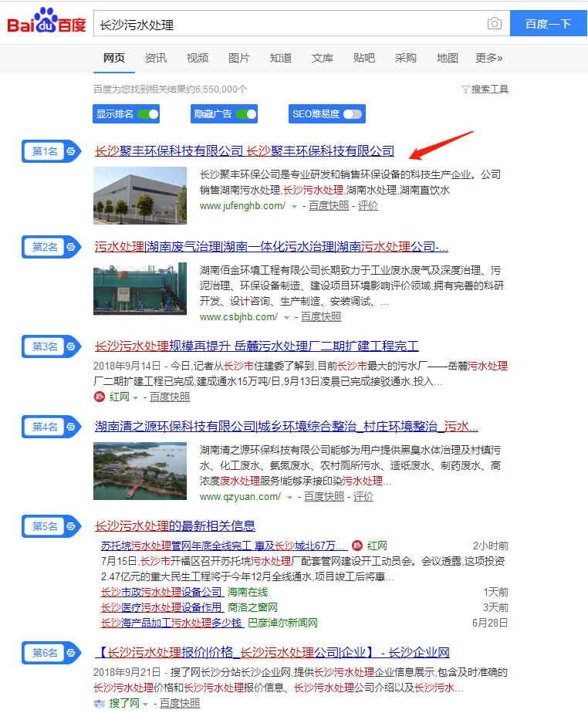The width and height of the screenshot is (588, 713).
Task: Expand dropdown arrow next to 搜了网
Action: (146, 704)
